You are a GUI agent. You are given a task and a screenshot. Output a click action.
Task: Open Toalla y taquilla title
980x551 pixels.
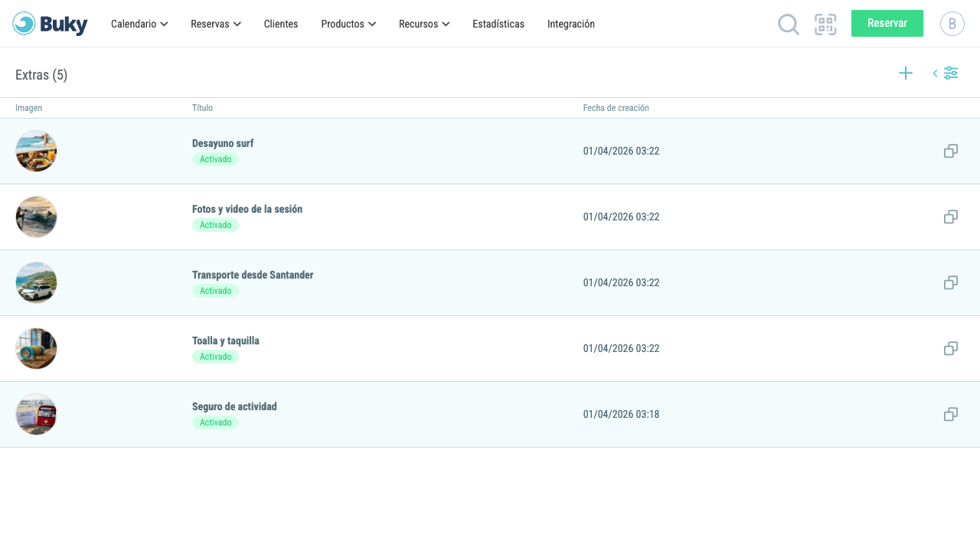(226, 341)
